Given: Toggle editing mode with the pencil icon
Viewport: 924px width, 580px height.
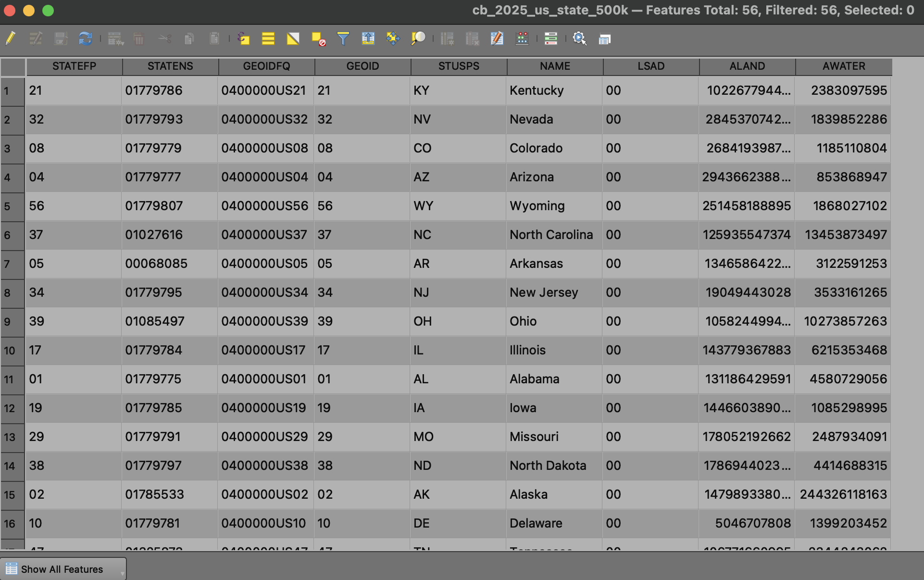Looking at the screenshot, I should pos(11,38).
